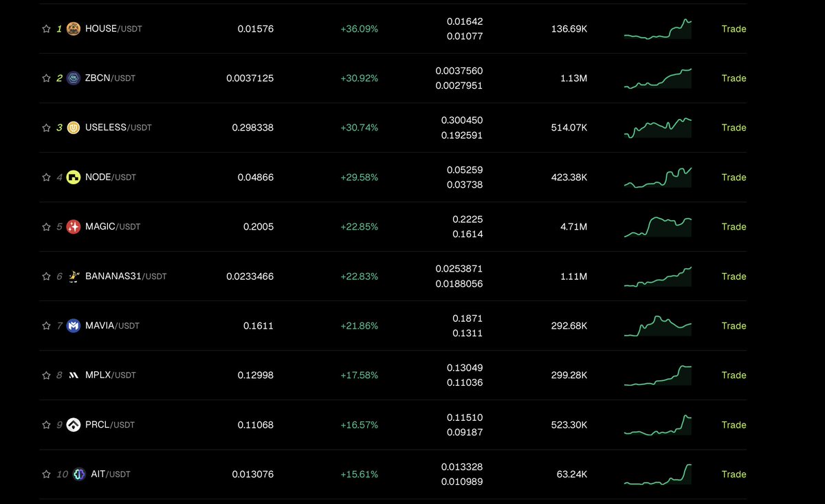Trade the PRCL/USDT pair
This screenshot has height=504, width=825.
point(734,425)
